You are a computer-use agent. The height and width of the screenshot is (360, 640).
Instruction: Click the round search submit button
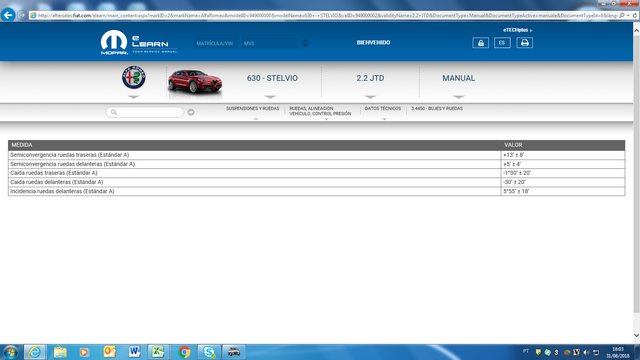(x=191, y=112)
